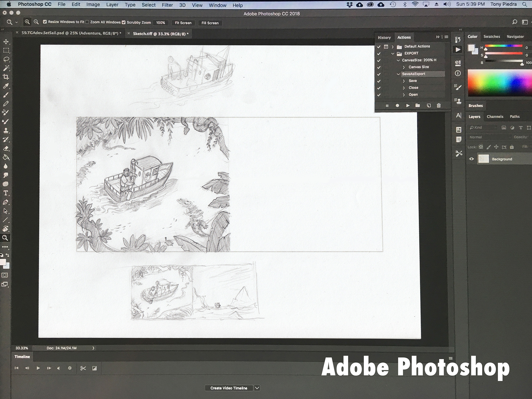Open the layer blend mode Normal dropdown
Screen dimensions: 532x399
[490, 137]
